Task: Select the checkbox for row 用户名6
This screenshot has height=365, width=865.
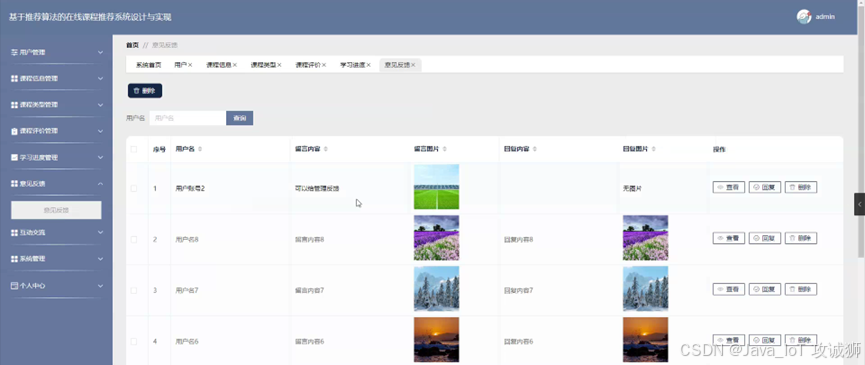Action: pyautogui.click(x=134, y=342)
